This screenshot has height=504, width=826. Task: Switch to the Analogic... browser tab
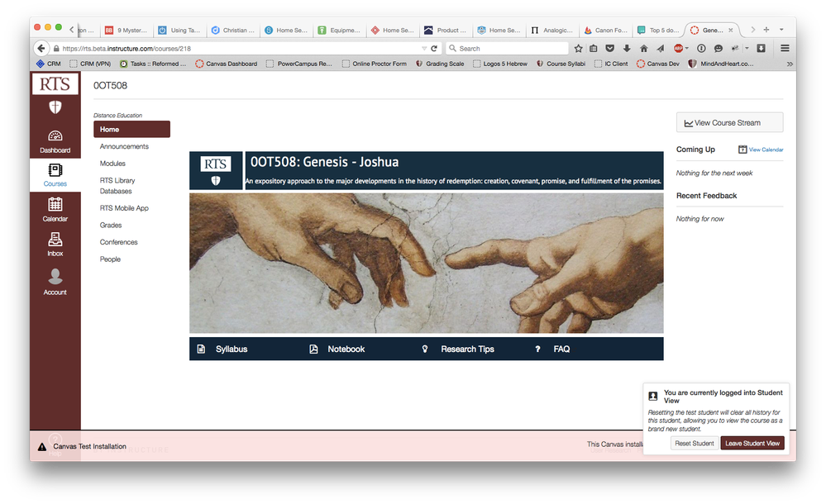pos(552,30)
